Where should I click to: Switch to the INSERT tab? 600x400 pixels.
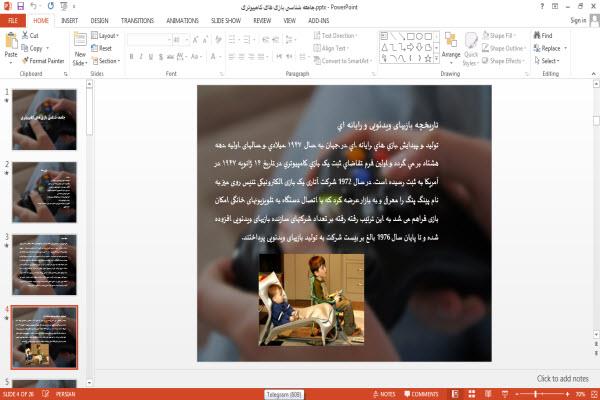point(70,21)
